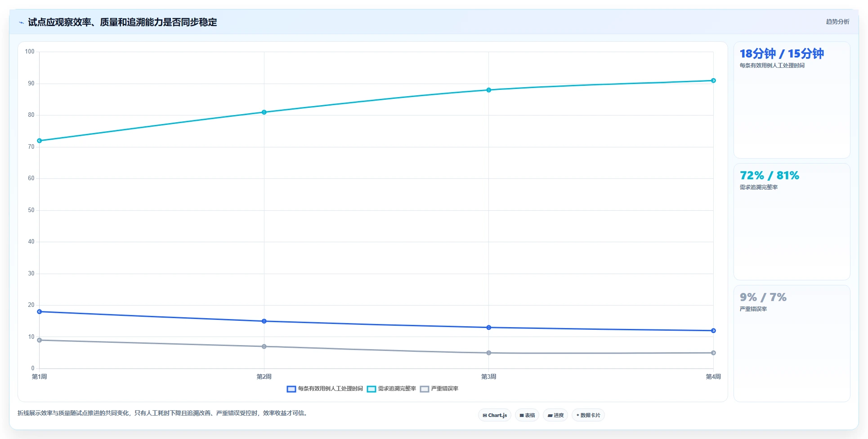Click the 100 y-axis label
The image size is (868, 439).
tap(30, 52)
